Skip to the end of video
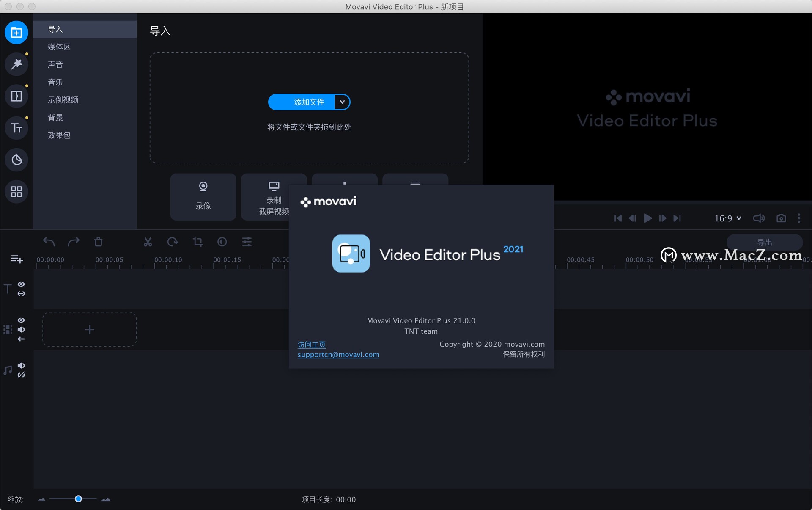 (677, 218)
